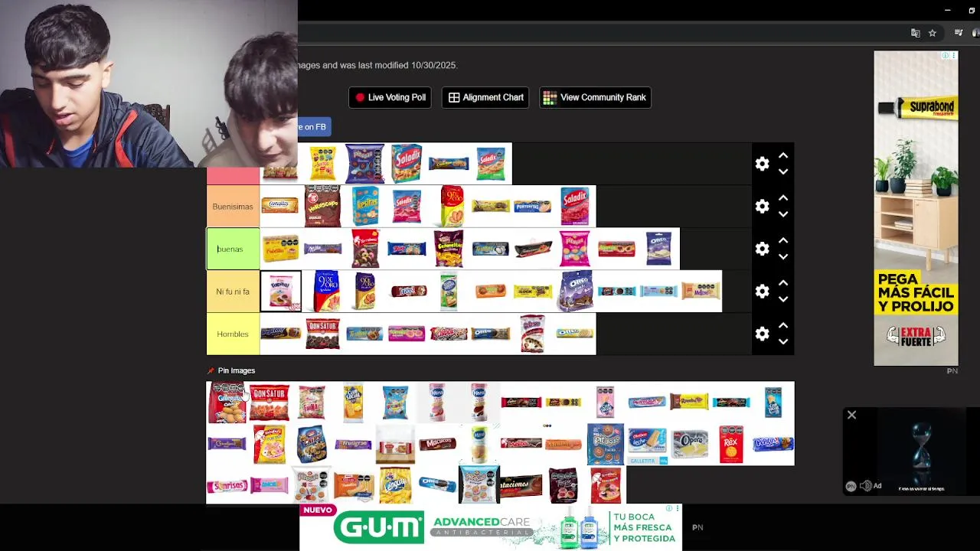Click the Buenisimas tier label

coord(233,207)
